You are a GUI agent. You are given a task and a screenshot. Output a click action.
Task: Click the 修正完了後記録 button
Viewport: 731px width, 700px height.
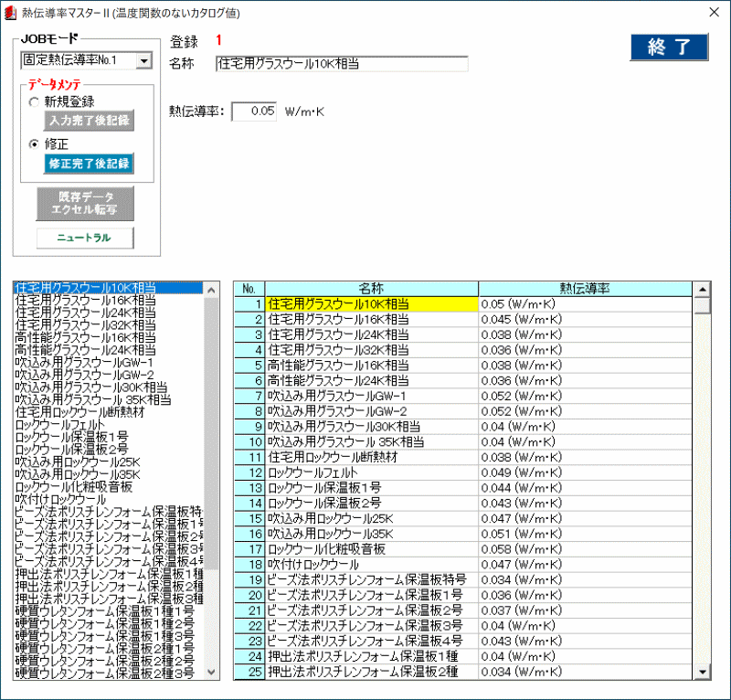click(90, 164)
